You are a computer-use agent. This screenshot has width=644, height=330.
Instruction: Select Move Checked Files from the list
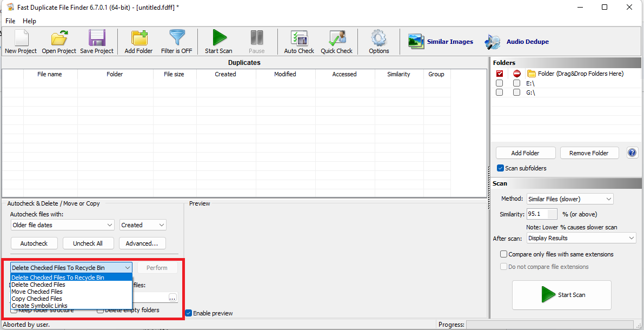pyautogui.click(x=37, y=292)
